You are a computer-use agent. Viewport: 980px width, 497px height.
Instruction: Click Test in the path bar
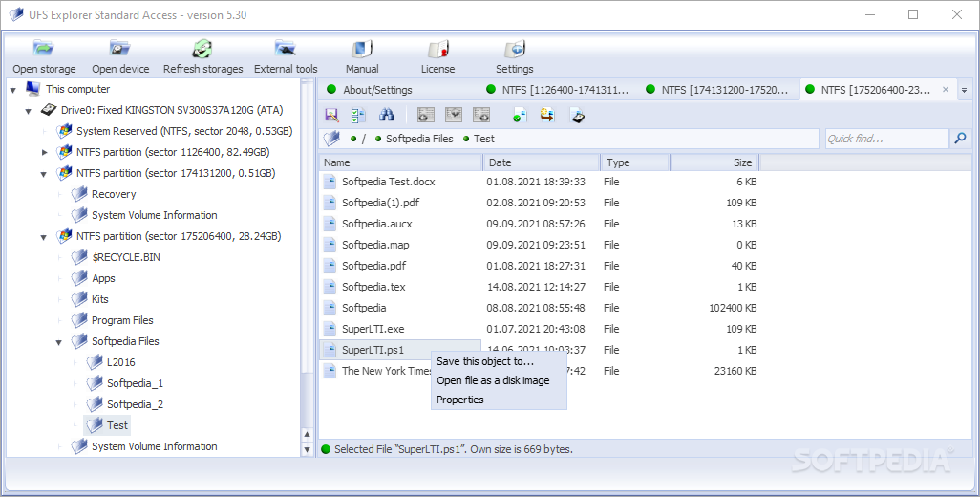(483, 139)
